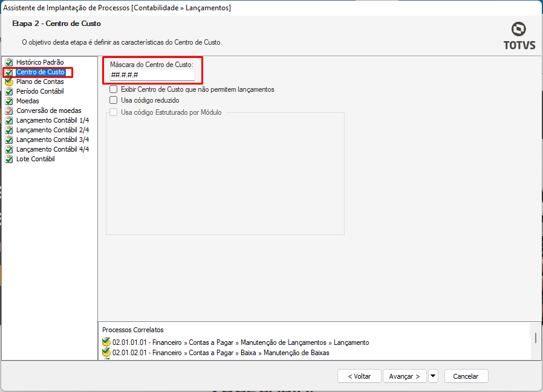Viewport: 543px width, 392px height.
Task: Go to the Histórico Padrão step
Action: pyautogui.click(x=40, y=62)
